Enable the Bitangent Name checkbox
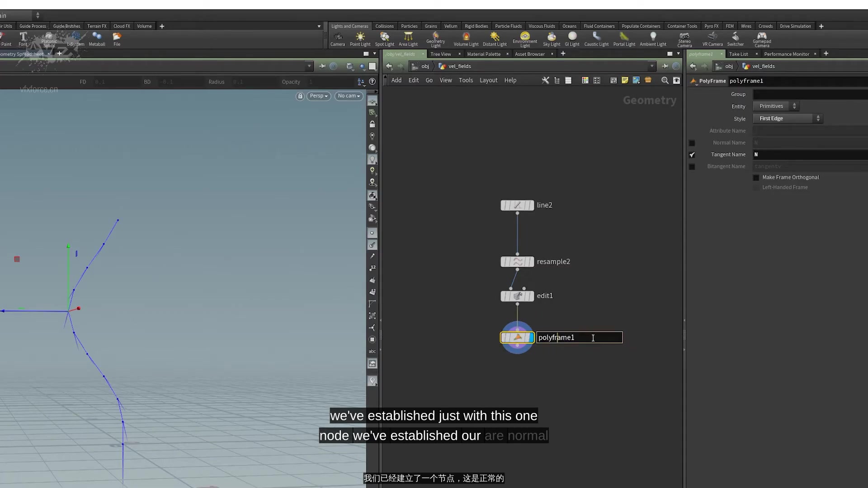The width and height of the screenshot is (868, 488). (x=693, y=167)
